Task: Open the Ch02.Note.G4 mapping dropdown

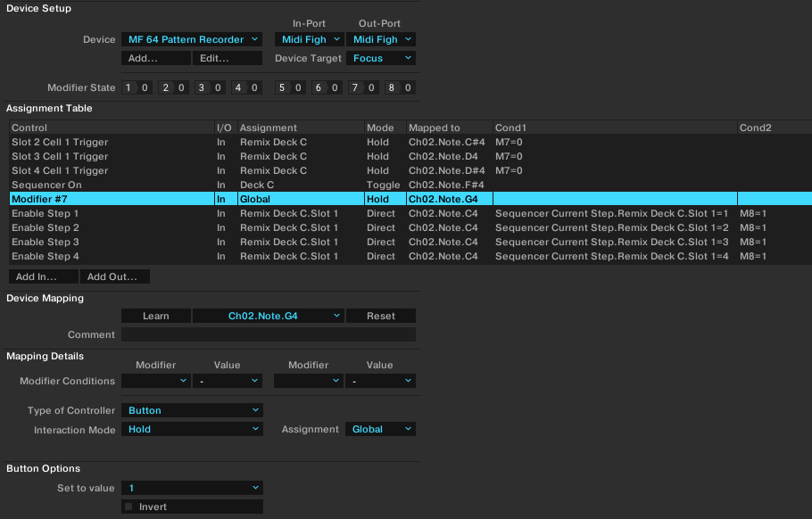Action: (x=269, y=316)
